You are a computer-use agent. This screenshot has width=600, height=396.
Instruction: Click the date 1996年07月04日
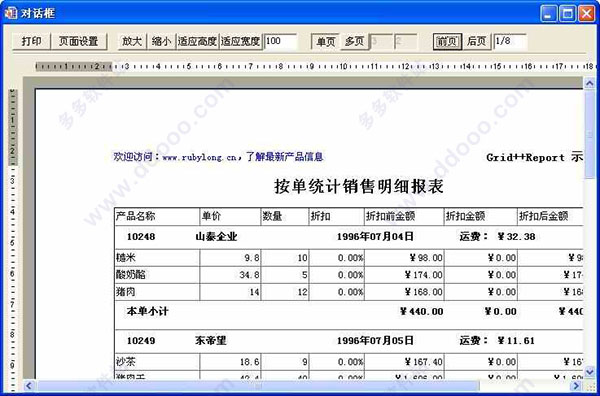coord(375,237)
